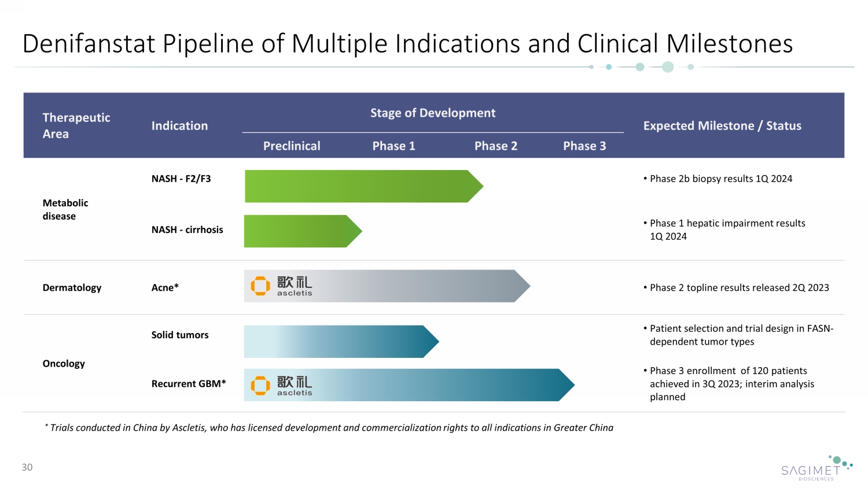Click the Oncology row label
The height and width of the screenshot is (488, 868).
click(x=64, y=364)
